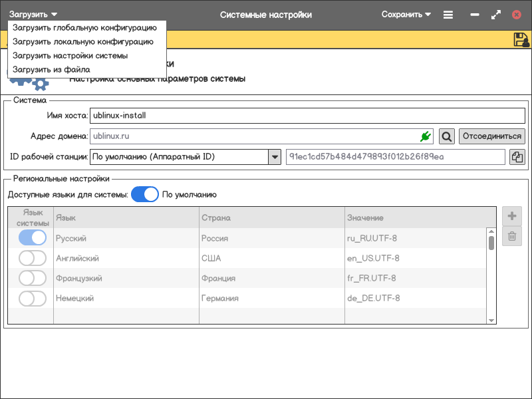This screenshot has width=532, height=399.
Task: Click the domain search magnifier icon
Action: click(447, 136)
